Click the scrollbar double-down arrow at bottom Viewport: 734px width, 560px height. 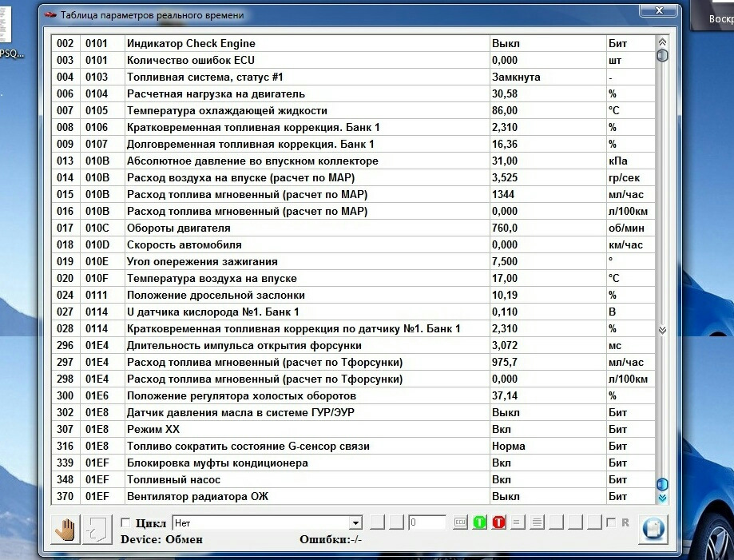click(662, 498)
